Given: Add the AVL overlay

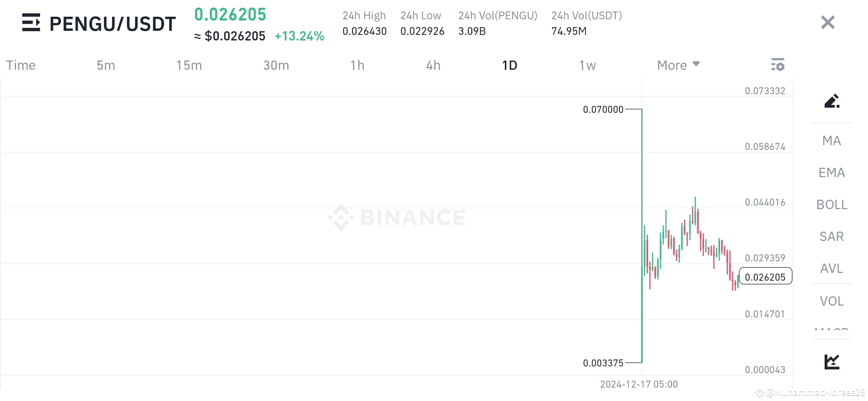Looking at the screenshot, I should point(831,268).
